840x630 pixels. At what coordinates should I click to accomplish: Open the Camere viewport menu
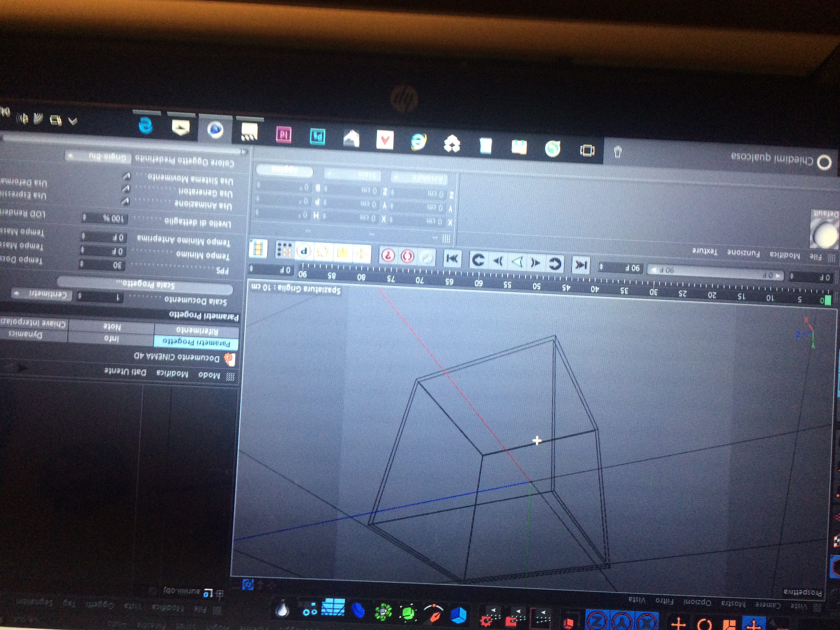[x=768, y=605]
